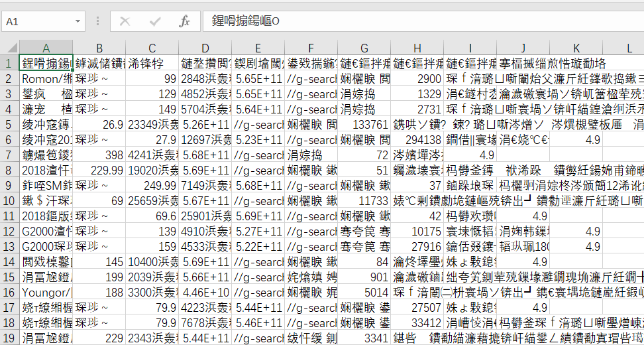The image size is (644, 345).
Task: Select column B header
Action: 99,48
